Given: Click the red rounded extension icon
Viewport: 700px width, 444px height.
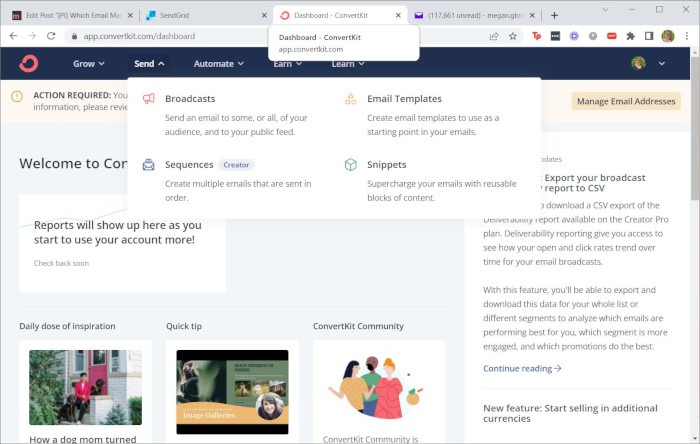Looking at the screenshot, I should (612, 36).
